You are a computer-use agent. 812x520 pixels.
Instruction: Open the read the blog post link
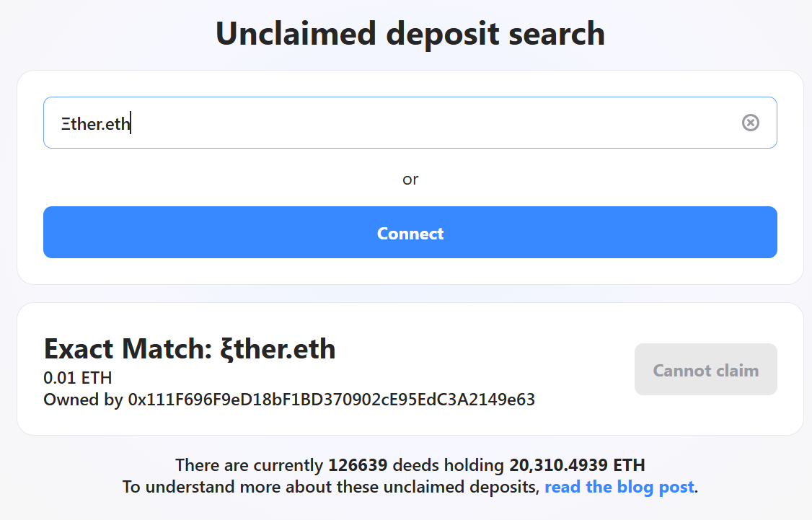(619, 487)
